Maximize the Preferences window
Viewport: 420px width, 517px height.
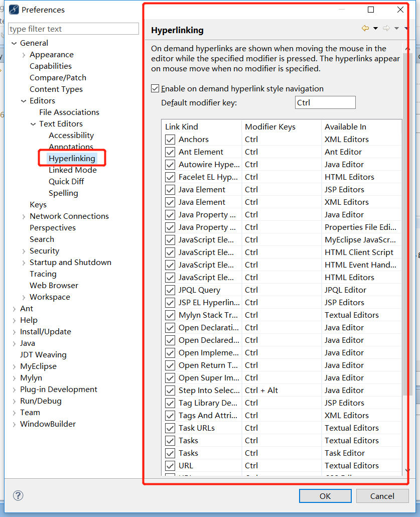(x=371, y=10)
